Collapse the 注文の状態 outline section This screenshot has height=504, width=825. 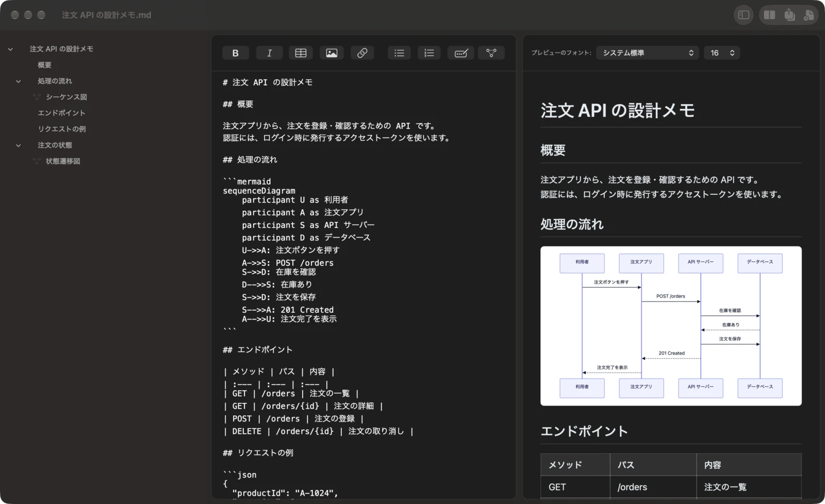(x=19, y=146)
